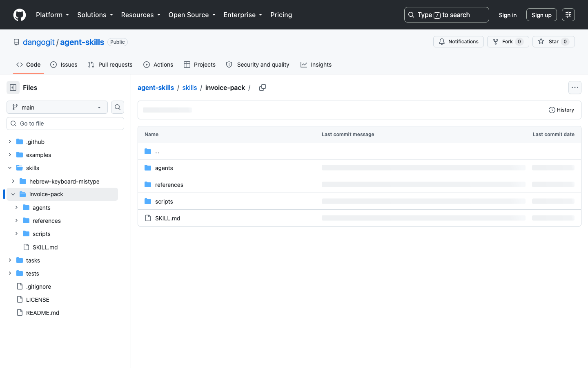The width and height of the screenshot is (588, 368).
Task: Collapse the skills folder chevron
Action: click(x=10, y=168)
